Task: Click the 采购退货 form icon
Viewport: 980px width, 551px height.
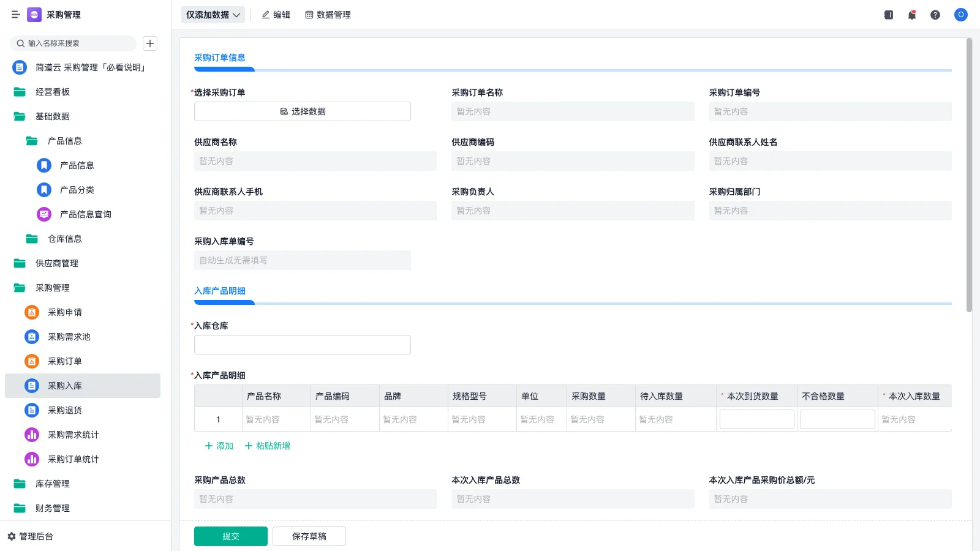Action: click(x=32, y=410)
